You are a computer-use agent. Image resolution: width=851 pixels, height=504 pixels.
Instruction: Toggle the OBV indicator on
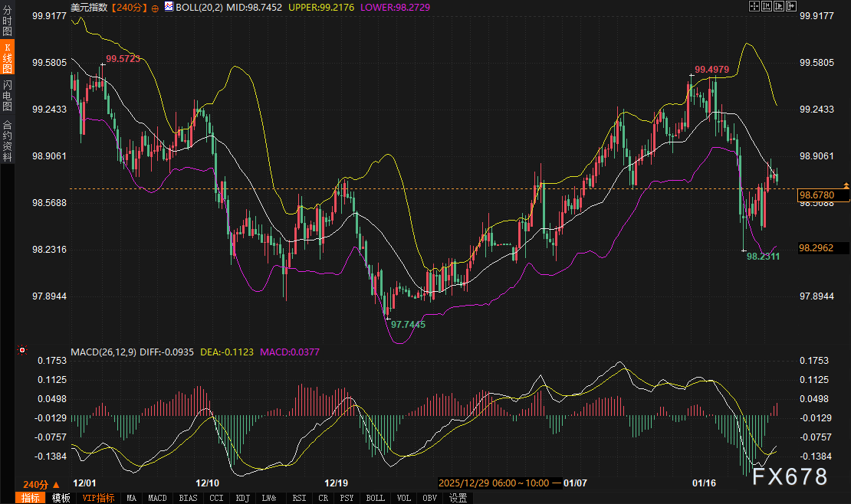pyautogui.click(x=429, y=497)
